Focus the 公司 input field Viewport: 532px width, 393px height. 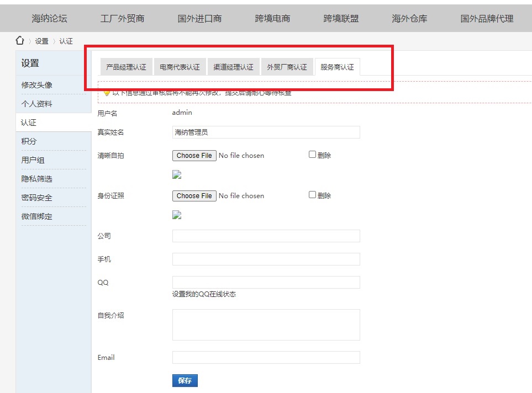click(266, 236)
